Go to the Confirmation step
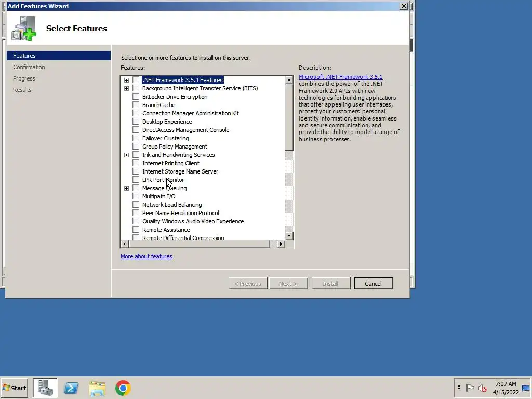 point(29,67)
